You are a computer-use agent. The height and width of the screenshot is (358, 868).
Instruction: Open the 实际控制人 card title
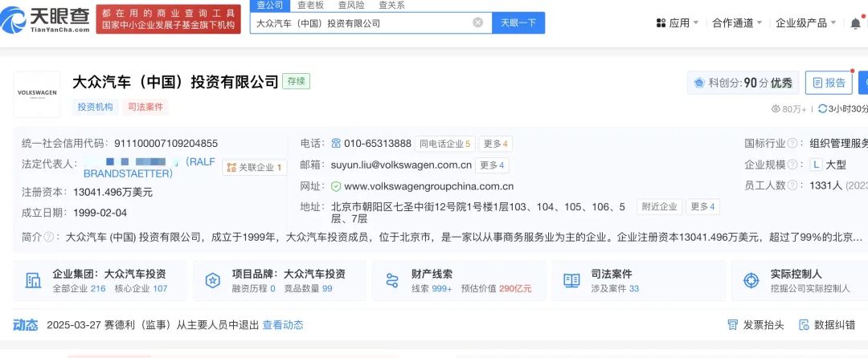point(796,274)
